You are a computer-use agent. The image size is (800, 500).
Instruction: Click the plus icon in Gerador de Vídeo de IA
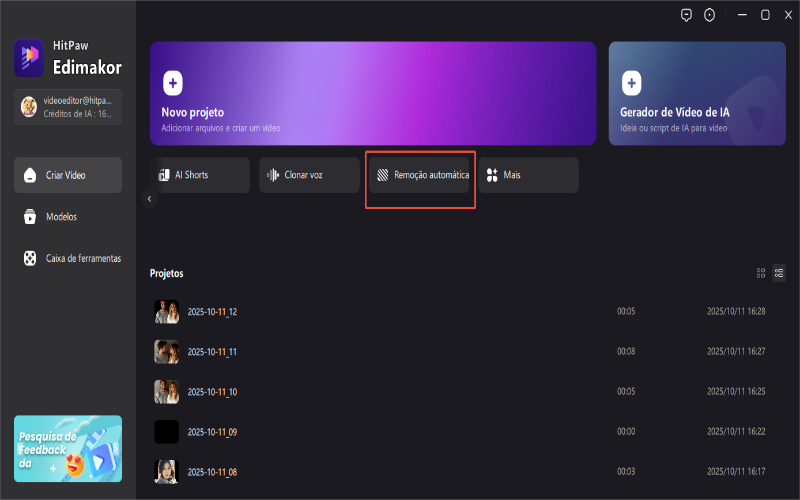click(631, 83)
